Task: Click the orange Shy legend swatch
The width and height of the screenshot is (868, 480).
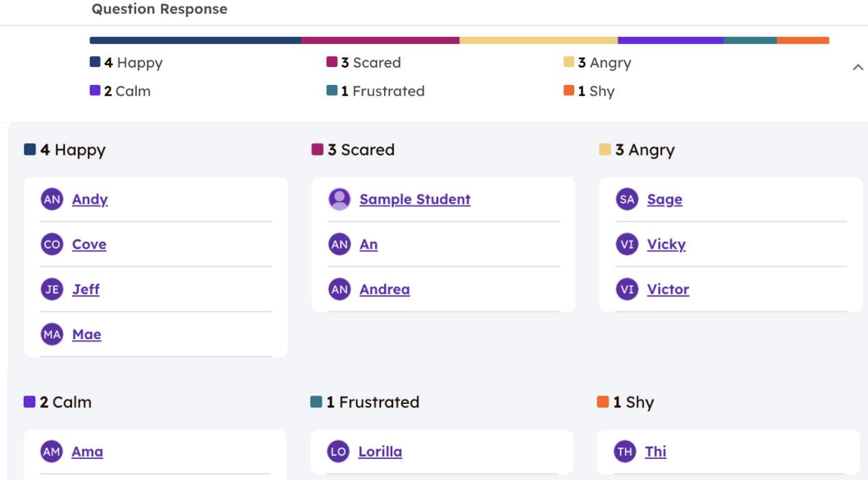Action: pyautogui.click(x=569, y=90)
